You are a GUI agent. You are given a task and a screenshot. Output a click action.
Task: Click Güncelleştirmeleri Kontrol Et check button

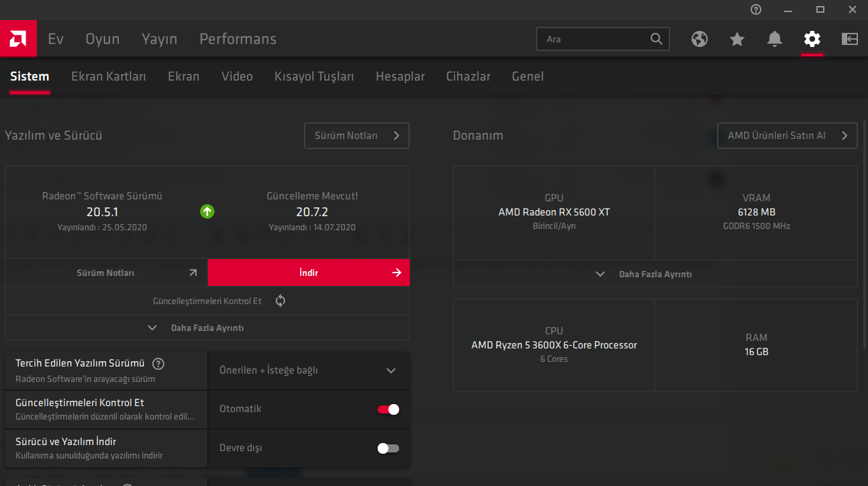207,301
